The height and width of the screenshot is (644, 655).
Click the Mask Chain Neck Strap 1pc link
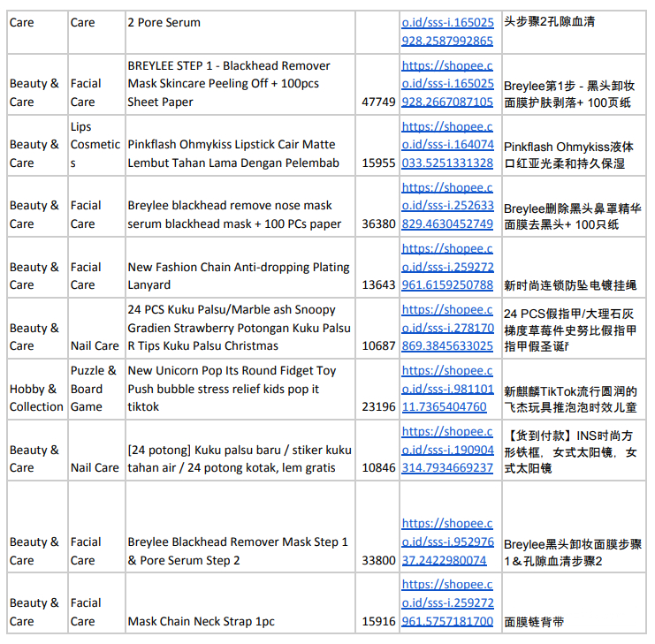click(x=447, y=602)
